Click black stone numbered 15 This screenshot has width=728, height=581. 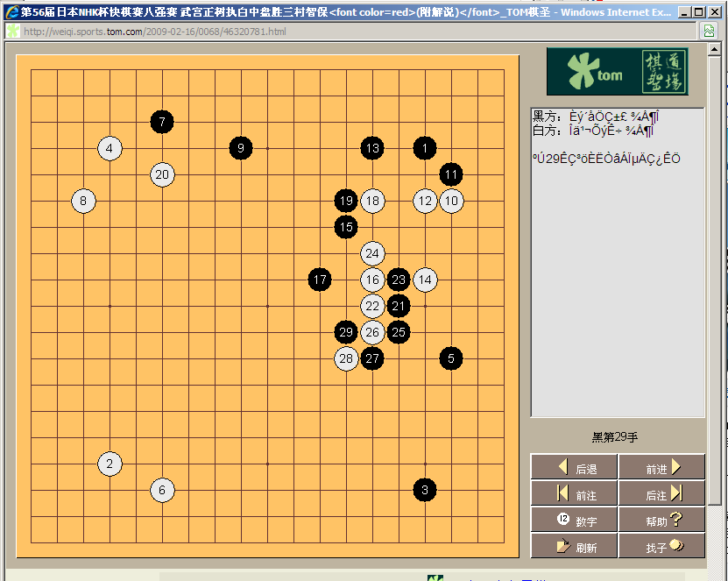[x=346, y=227]
